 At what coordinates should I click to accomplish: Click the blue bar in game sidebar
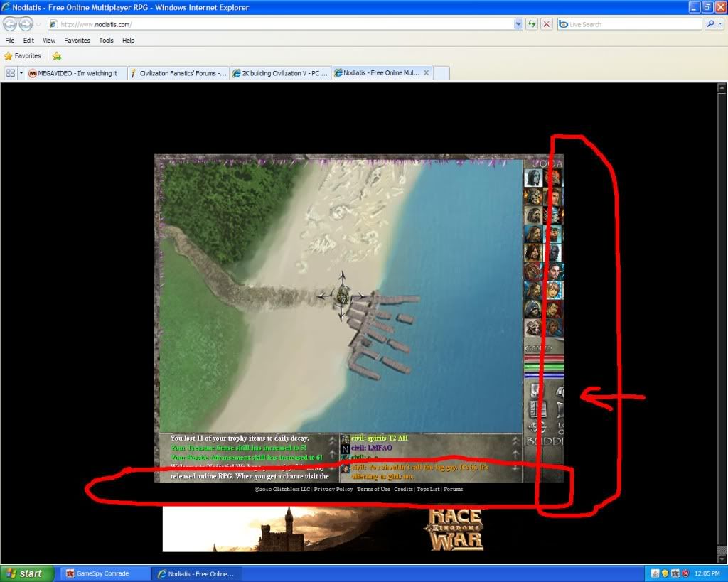pyautogui.click(x=544, y=375)
